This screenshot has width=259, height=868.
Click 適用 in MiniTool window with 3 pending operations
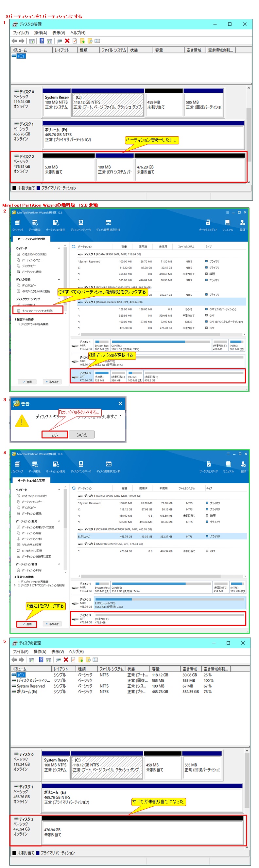coord(27,624)
